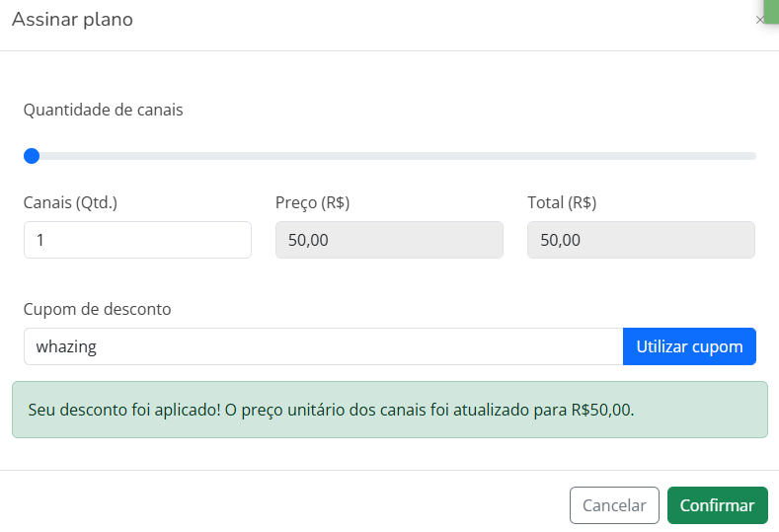Click the green notification box in the corner

coord(771,10)
